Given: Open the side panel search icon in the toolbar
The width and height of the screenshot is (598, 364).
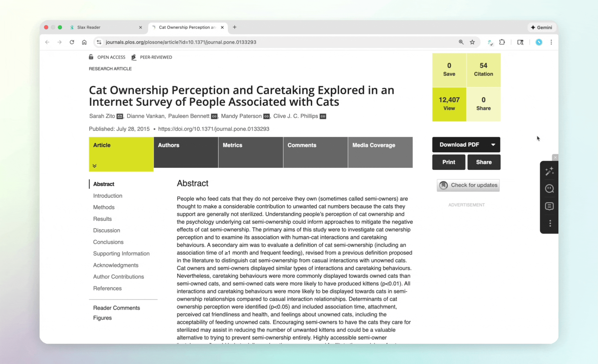Looking at the screenshot, I should [521, 42].
